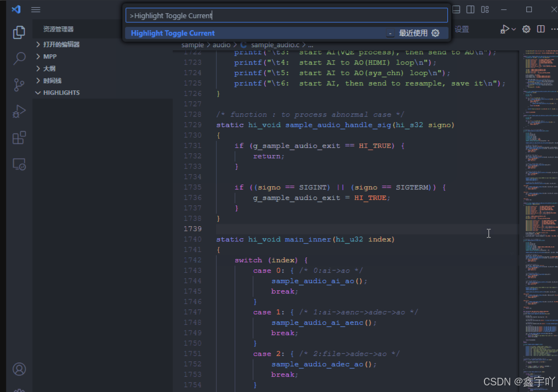Click the 最近使用 gear next to the command
This screenshot has width=558, height=392.
pos(435,32)
